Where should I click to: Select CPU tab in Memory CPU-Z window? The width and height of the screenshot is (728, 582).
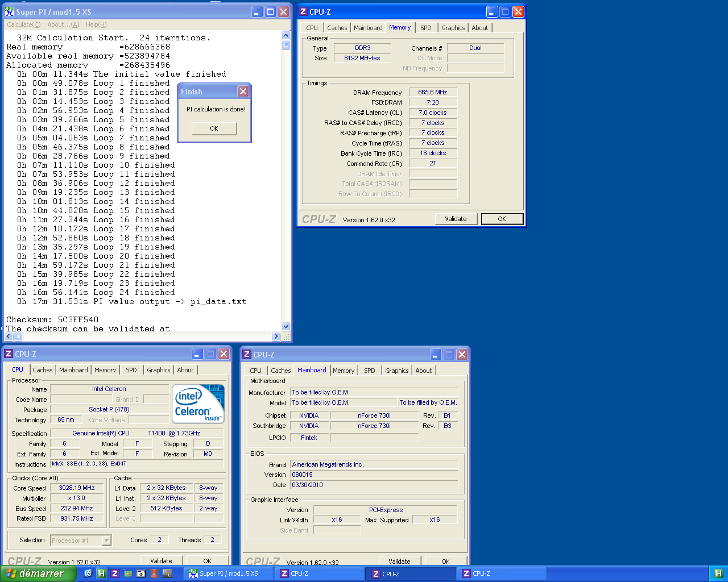pyautogui.click(x=312, y=28)
